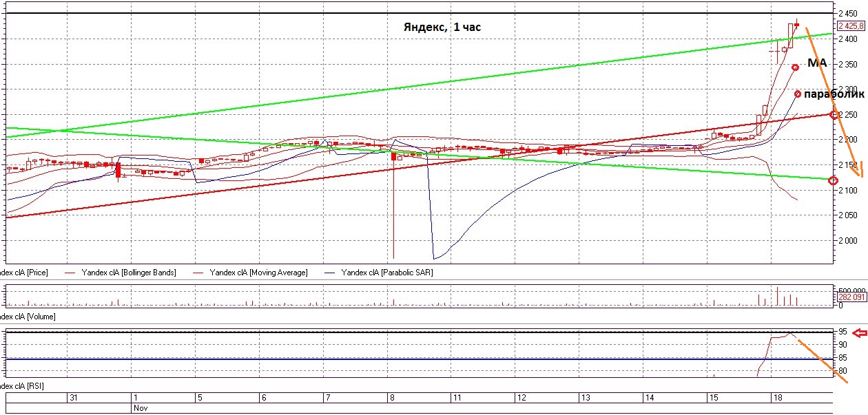Click the Yandex clA [Price] legend label
This screenshot has width=868, height=415.
coord(24,273)
